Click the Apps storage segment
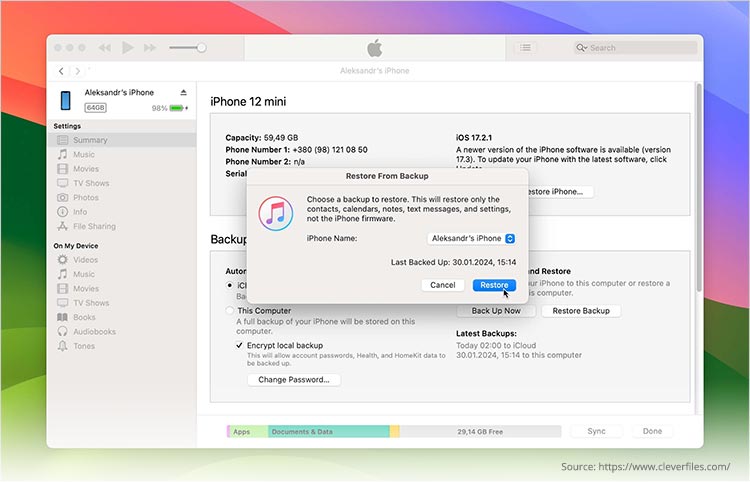Screen dimensions: 750x482 coord(249,432)
